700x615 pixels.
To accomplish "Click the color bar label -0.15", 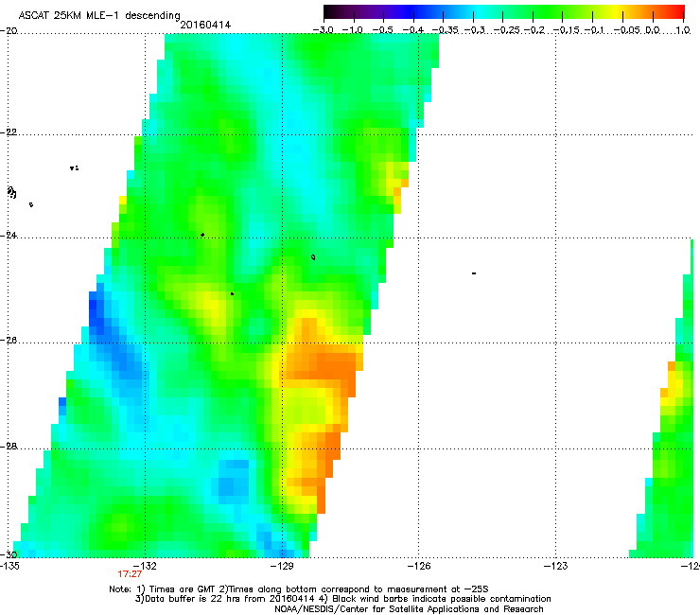I will [x=566, y=30].
